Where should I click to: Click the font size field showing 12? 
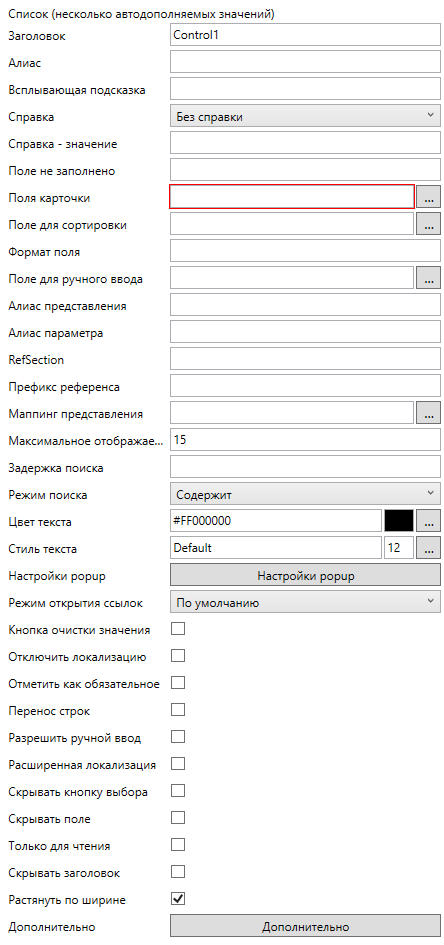click(x=398, y=548)
